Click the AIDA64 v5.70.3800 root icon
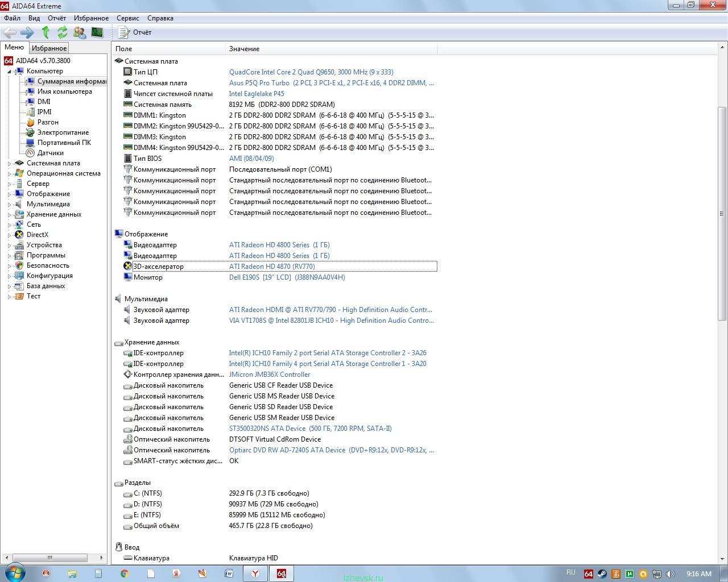Image resolution: width=728 pixels, height=582 pixels. [9, 61]
